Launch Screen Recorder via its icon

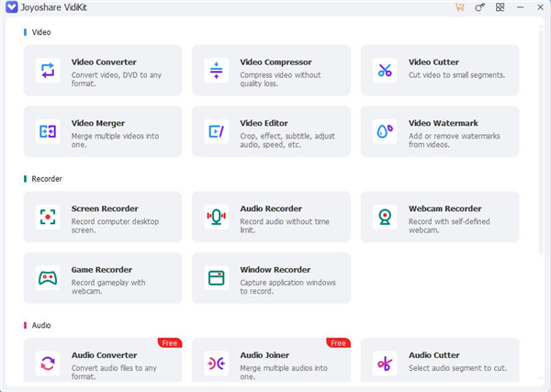(x=47, y=217)
